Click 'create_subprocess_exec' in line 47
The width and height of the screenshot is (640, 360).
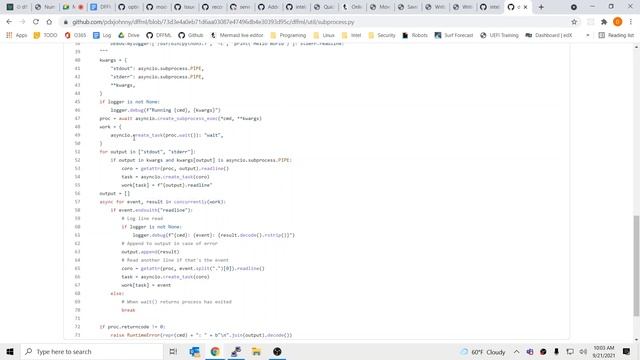[187, 118]
